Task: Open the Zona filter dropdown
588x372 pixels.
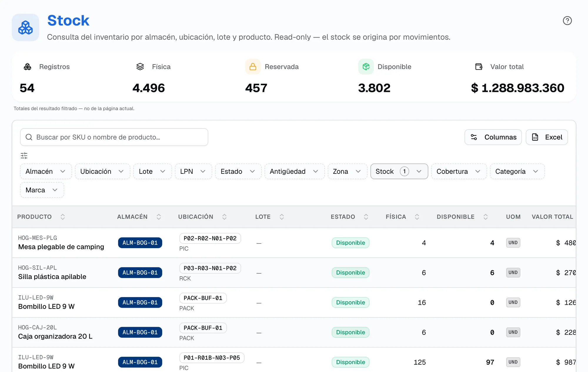Action: [x=347, y=171]
